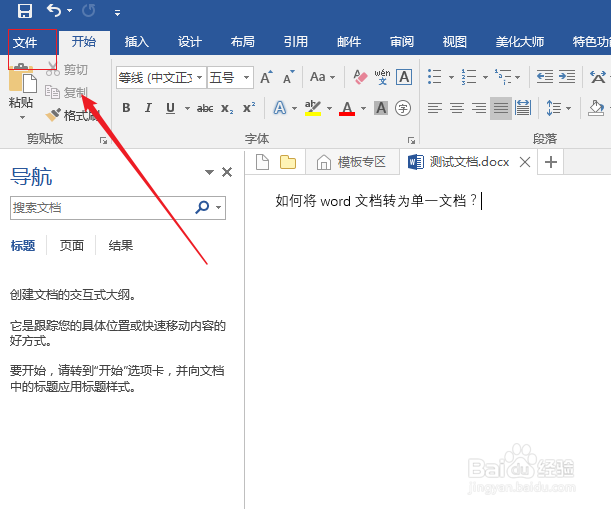
Task: Toggle Underline formatting
Action: click(x=170, y=108)
